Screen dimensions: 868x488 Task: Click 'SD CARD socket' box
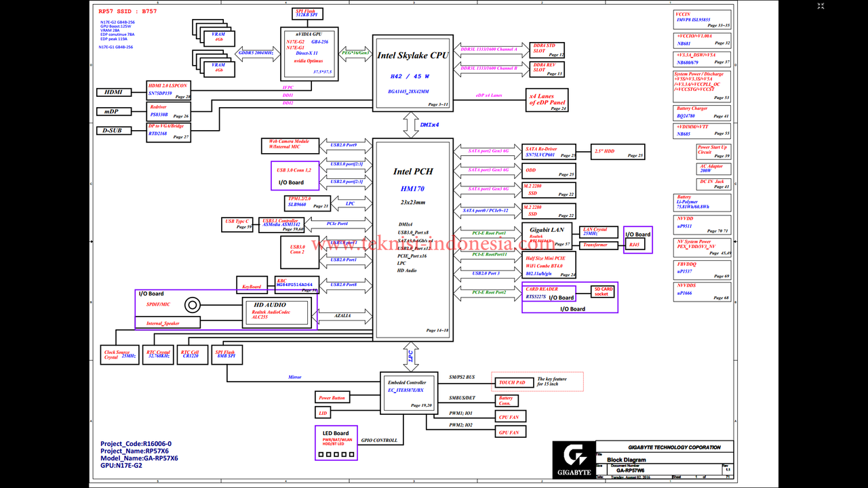click(604, 291)
